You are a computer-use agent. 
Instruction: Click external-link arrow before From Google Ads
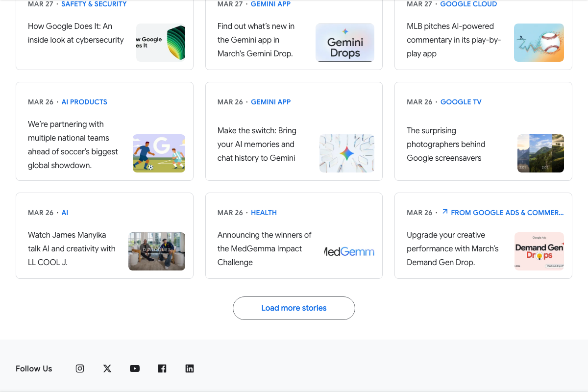pos(445,212)
